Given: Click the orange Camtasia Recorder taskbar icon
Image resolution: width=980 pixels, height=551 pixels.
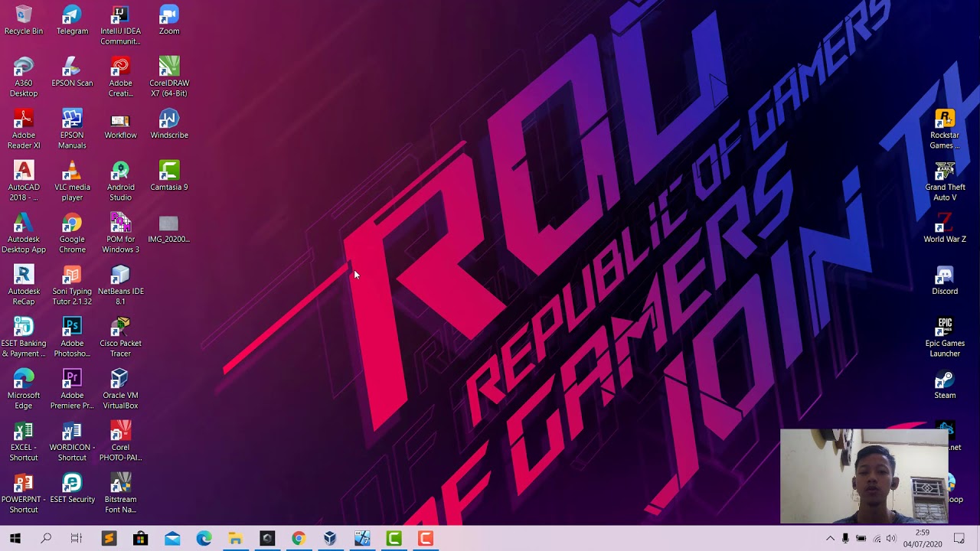Looking at the screenshot, I should pyautogui.click(x=425, y=539).
